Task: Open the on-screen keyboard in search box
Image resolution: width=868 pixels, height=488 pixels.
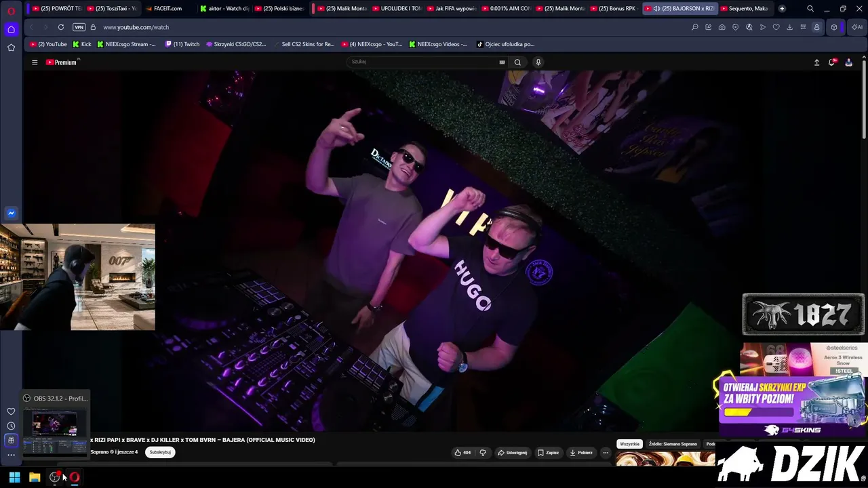Action: pyautogui.click(x=502, y=62)
